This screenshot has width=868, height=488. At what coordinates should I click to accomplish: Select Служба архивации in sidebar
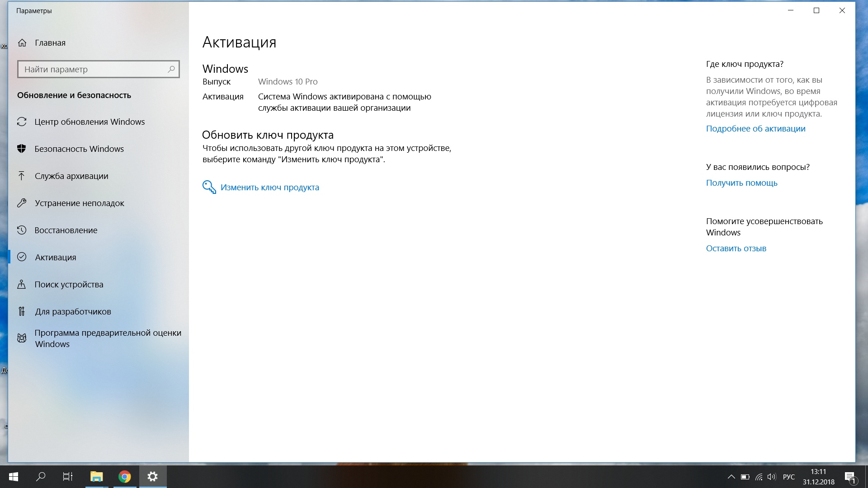click(71, 176)
